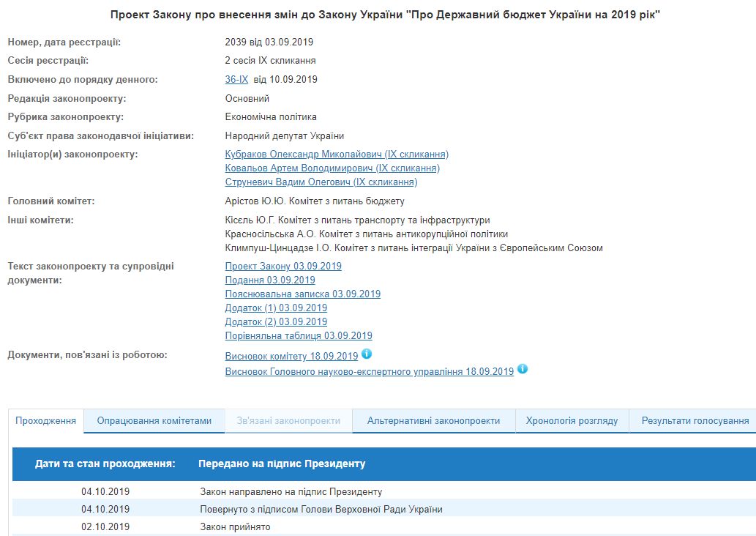Open Подання 03.09.2019 document

[x=270, y=280]
